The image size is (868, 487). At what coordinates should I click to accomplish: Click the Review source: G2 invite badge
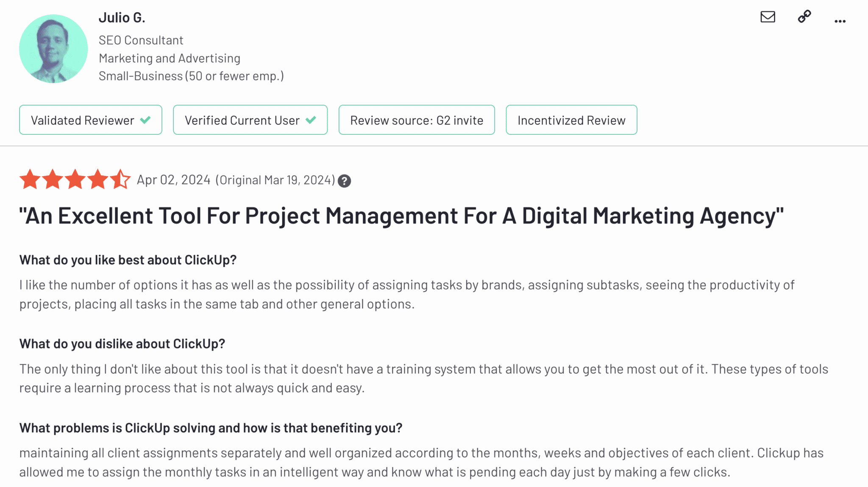click(x=417, y=120)
